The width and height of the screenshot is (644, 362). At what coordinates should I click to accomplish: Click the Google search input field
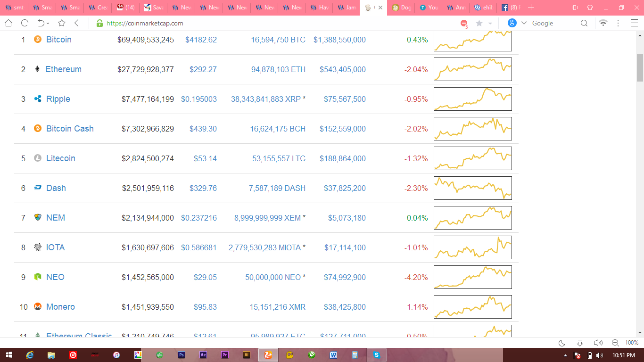(x=554, y=23)
